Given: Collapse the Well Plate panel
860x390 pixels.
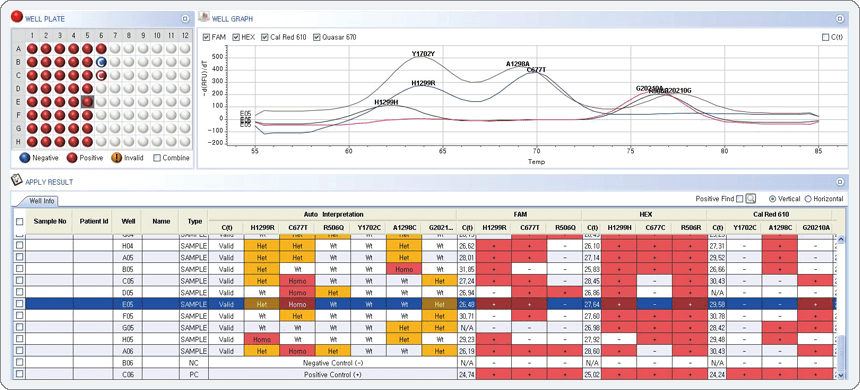Looking at the screenshot, I should click(x=185, y=18).
